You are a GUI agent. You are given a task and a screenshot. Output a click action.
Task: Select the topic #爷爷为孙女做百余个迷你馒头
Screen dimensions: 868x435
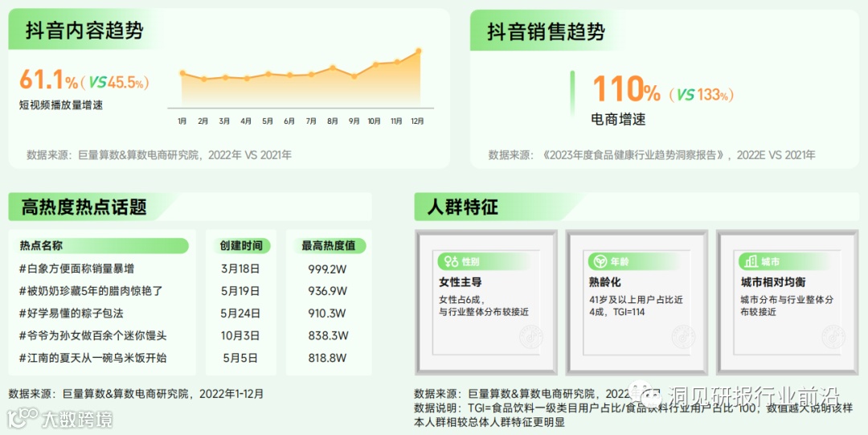point(92,336)
